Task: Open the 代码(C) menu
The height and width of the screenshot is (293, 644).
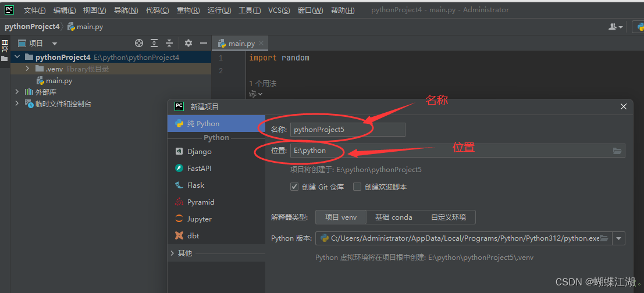Action: tap(157, 10)
